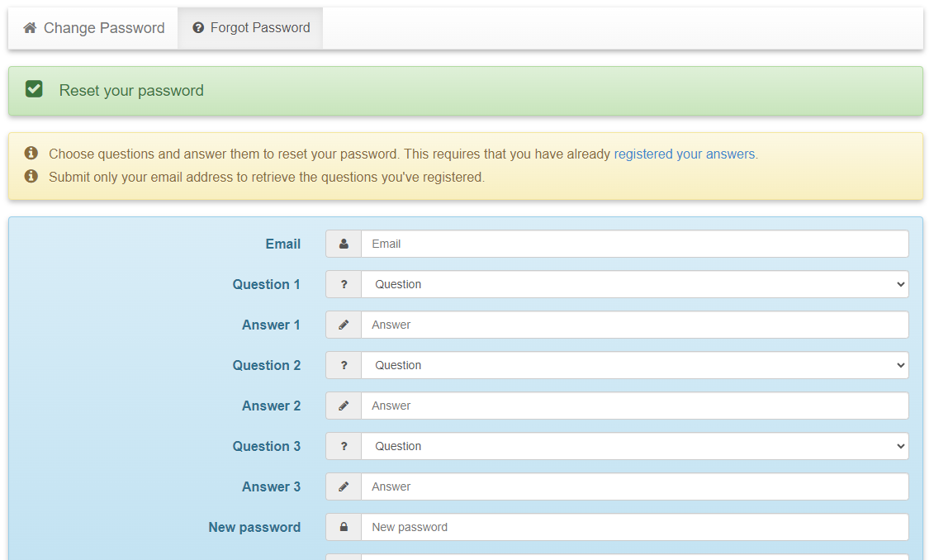
Task: Click the green checkmark in Reset banner
Action: click(34, 89)
